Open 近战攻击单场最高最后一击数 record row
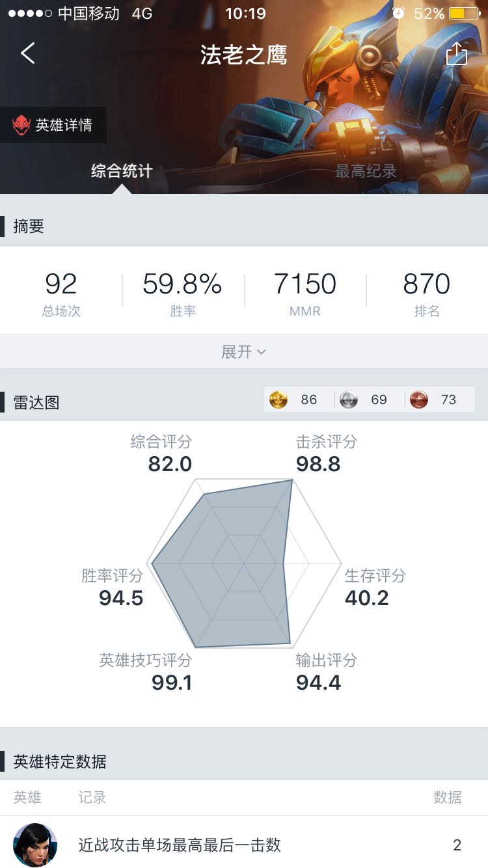The width and height of the screenshot is (488, 868). pos(244,845)
